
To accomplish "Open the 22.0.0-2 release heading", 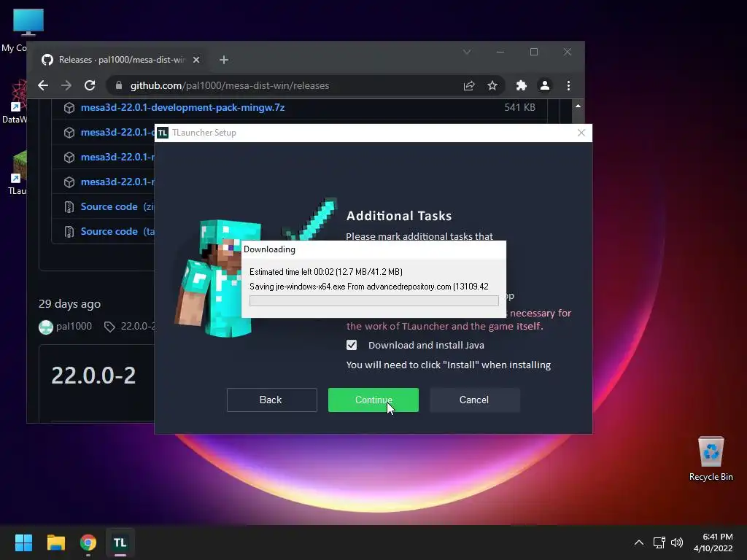I will [93, 376].
